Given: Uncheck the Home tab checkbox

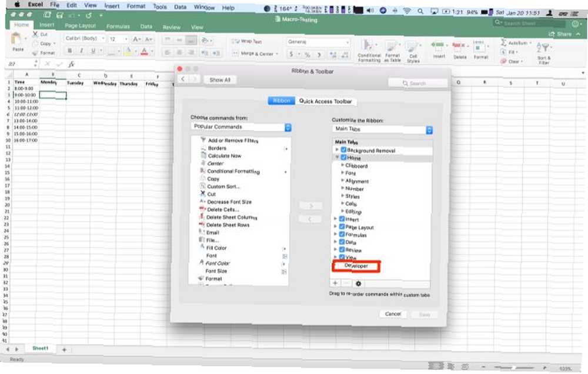Looking at the screenshot, I should tap(343, 158).
